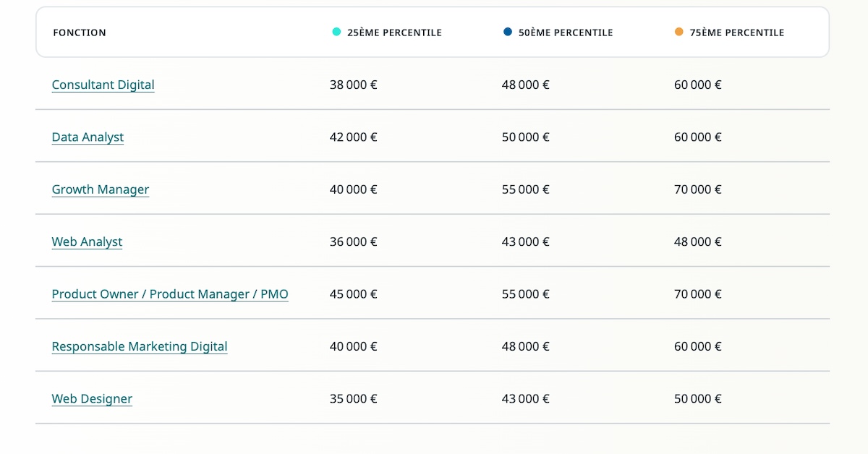868x454 pixels.
Task: Click the Web Analyst link
Action: click(87, 242)
